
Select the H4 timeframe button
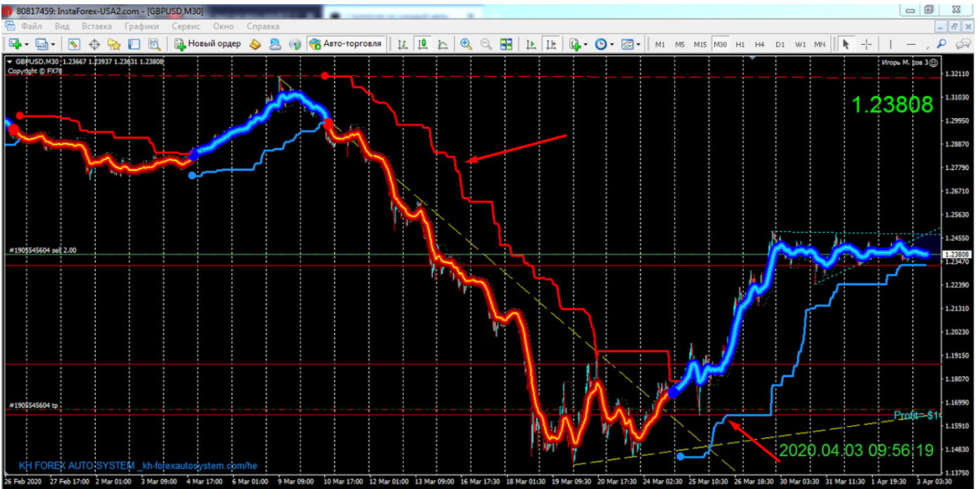[760, 44]
